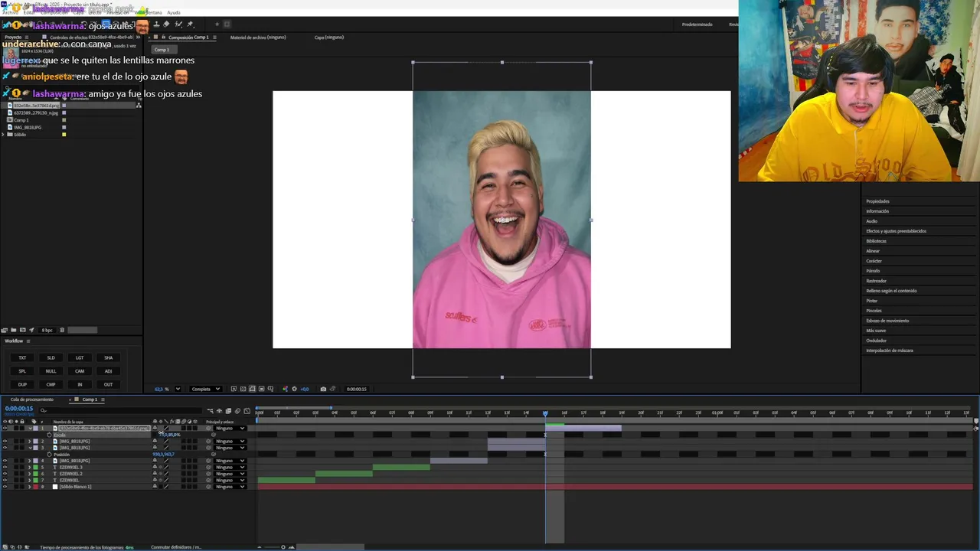Click the DUP button in Workflow panel
Viewport: 980px width, 551px height.
pyautogui.click(x=22, y=384)
